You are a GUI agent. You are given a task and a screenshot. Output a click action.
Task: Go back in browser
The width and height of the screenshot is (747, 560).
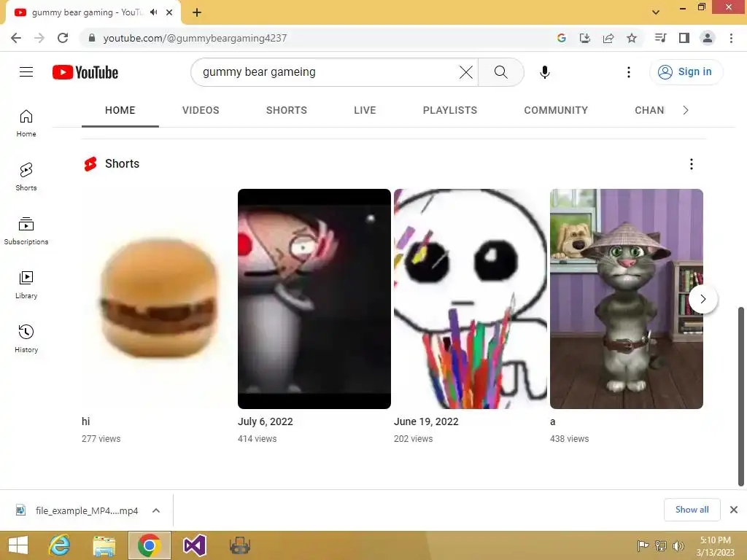(16, 38)
